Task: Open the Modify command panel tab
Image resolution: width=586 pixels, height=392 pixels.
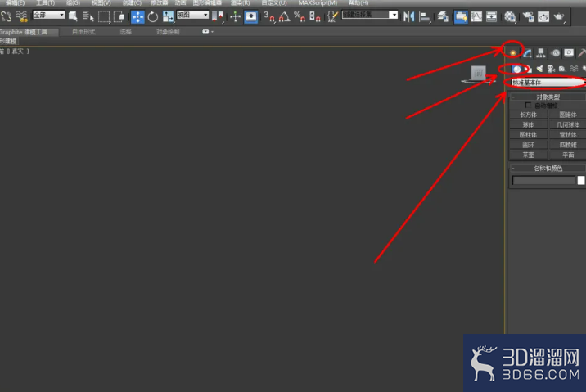Action: tap(527, 53)
